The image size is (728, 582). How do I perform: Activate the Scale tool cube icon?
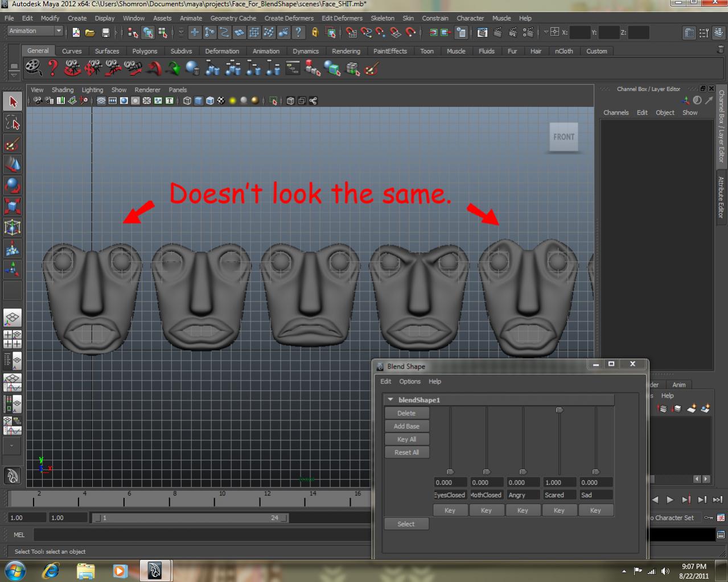(x=13, y=206)
